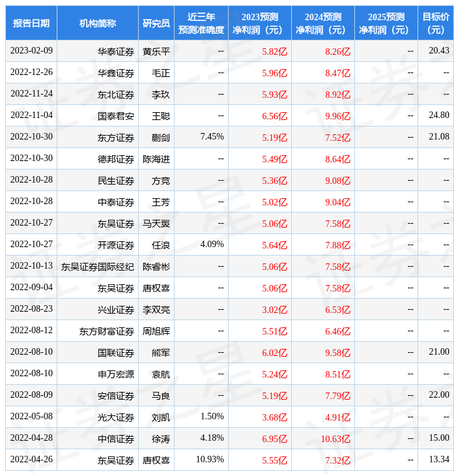Click the 报告日期 column header
The width and height of the screenshot is (454, 476).
tap(31, 23)
